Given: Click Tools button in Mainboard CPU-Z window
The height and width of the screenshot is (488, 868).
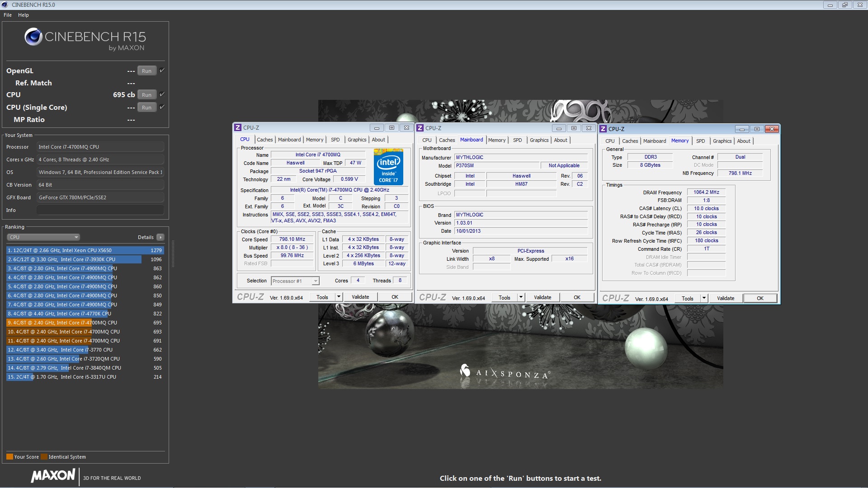Looking at the screenshot, I should tap(504, 297).
